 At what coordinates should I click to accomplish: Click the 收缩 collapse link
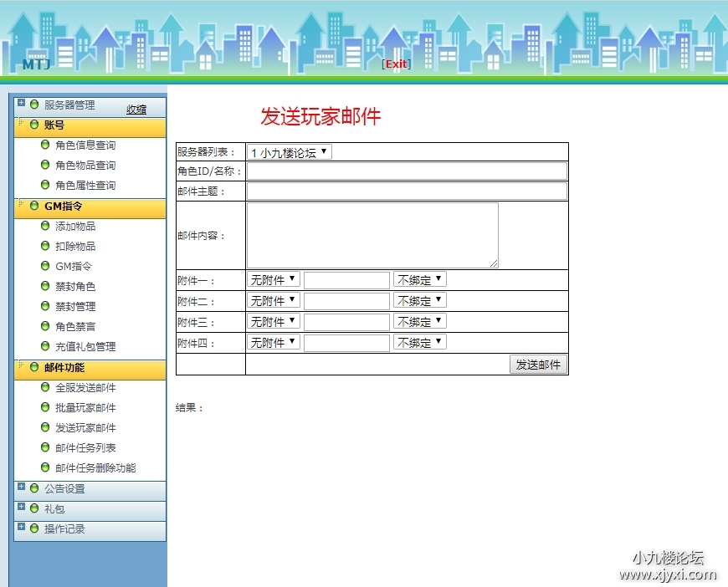136,110
